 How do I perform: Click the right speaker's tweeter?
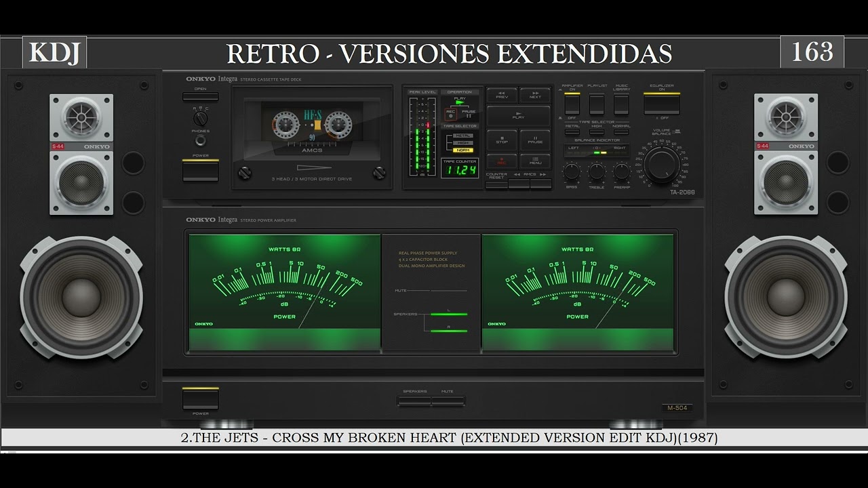(x=786, y=118)
